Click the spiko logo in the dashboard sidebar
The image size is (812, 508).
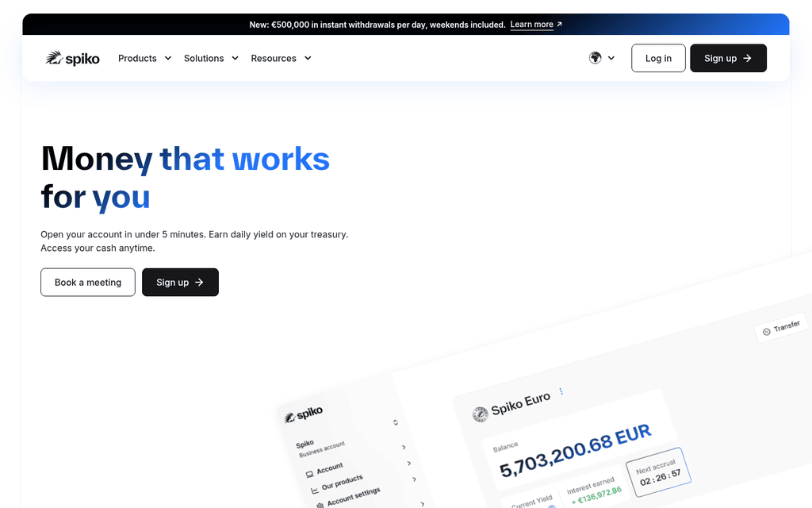pyautogui.click(x=304, y=414)
